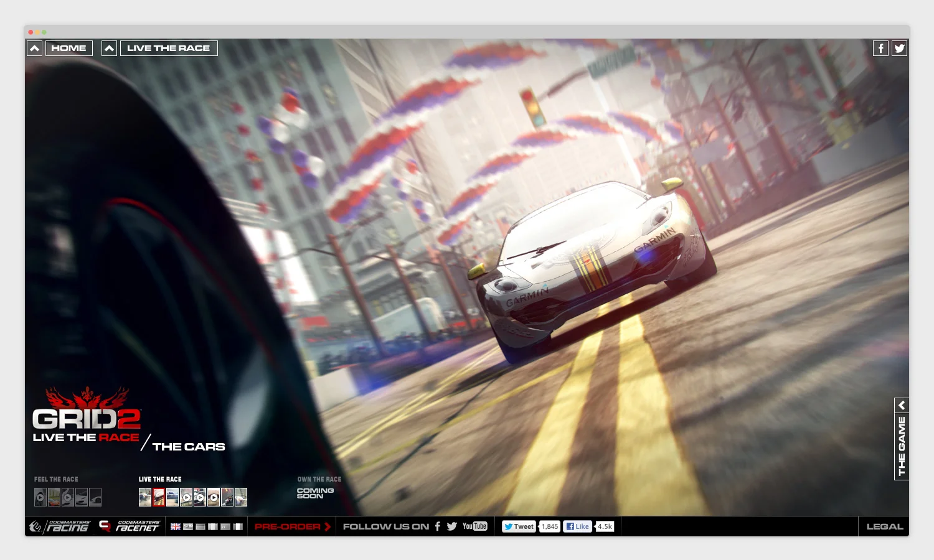Open the Facebook share icon at top right

click(x=880, y=48)
